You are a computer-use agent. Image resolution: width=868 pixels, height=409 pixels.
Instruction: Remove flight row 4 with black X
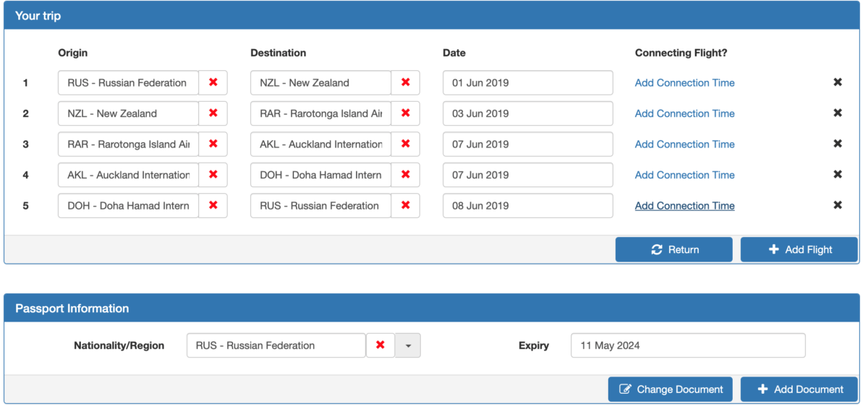tap(838, 175)
